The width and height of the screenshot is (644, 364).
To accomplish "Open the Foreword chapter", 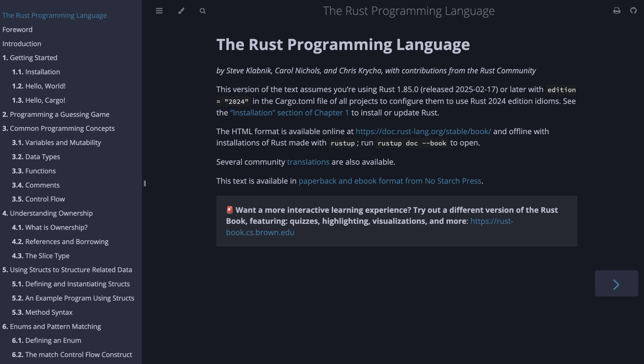I will coord(17,29).
